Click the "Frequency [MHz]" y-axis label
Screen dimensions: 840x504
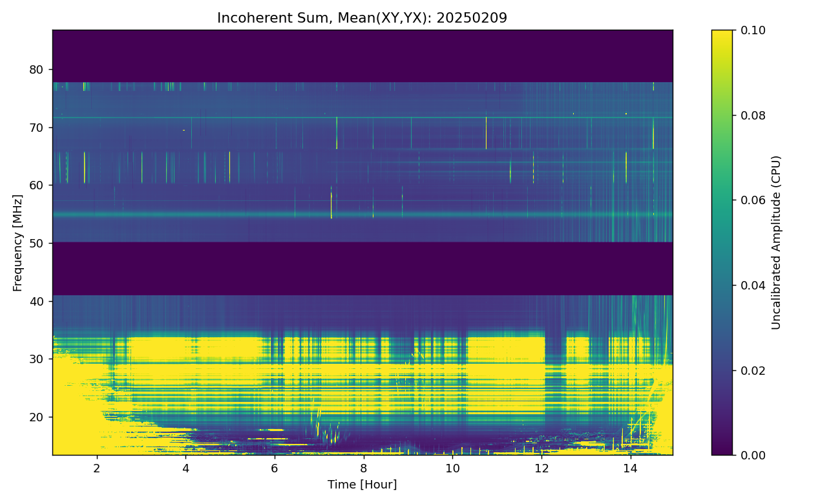[17, 242]
